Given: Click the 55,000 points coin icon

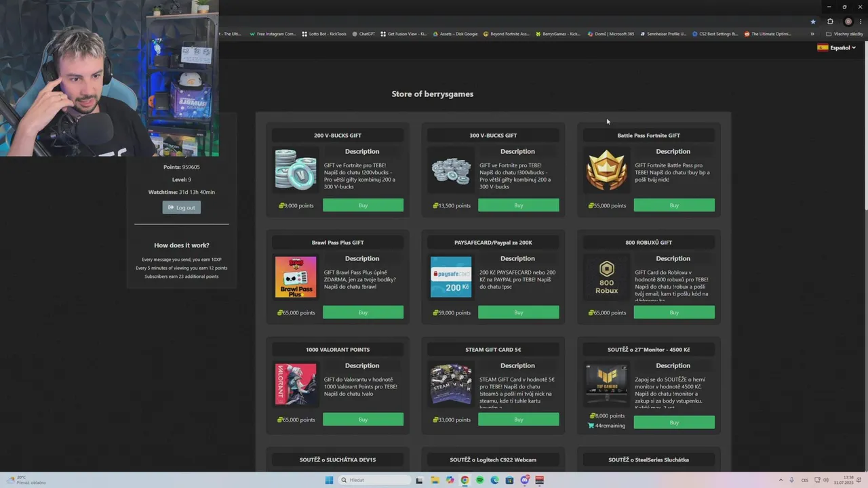Looking at the screenshot, I should tap(591, 205).
